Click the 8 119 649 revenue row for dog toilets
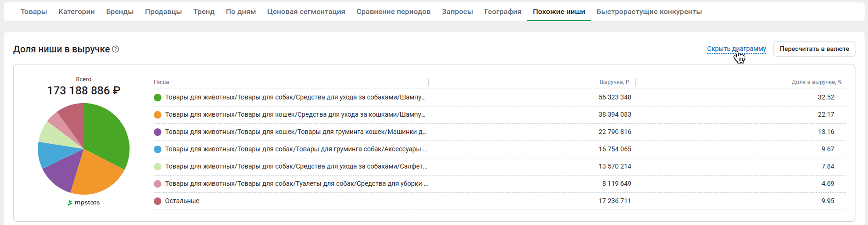868x225 pixels. coord(616,184)
